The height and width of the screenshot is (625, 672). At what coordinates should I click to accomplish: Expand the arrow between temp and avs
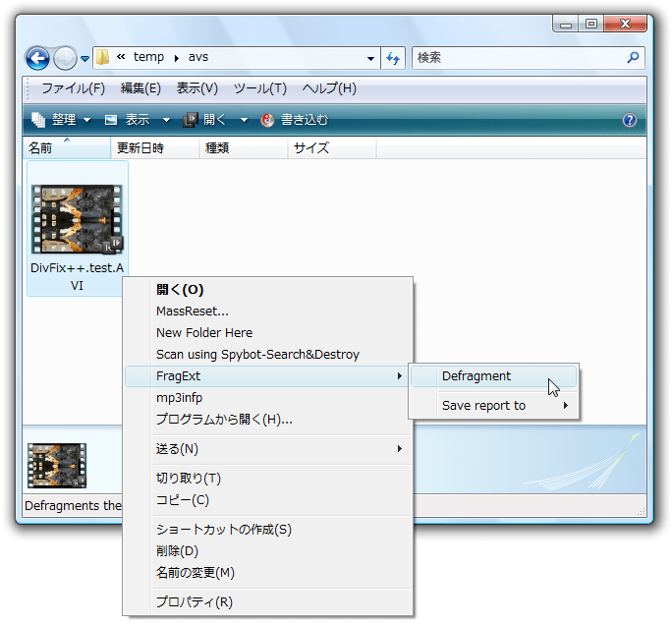click(x=176, y=58)
